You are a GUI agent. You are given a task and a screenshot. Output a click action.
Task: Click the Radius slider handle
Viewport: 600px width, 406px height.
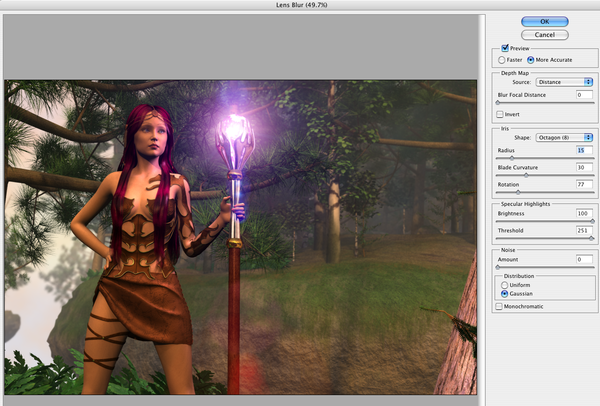(x=512, y=158)
